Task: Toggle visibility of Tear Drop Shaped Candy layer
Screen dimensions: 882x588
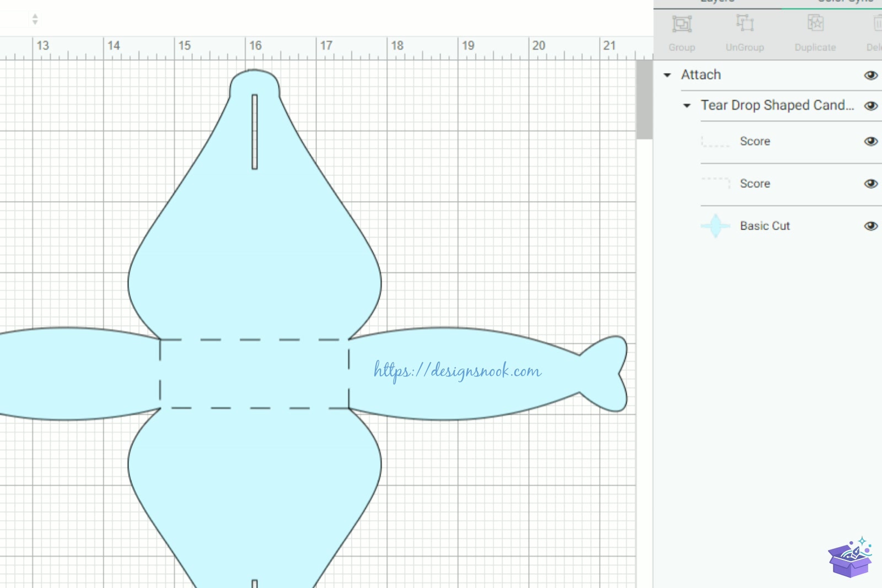Action: [871, 106]
